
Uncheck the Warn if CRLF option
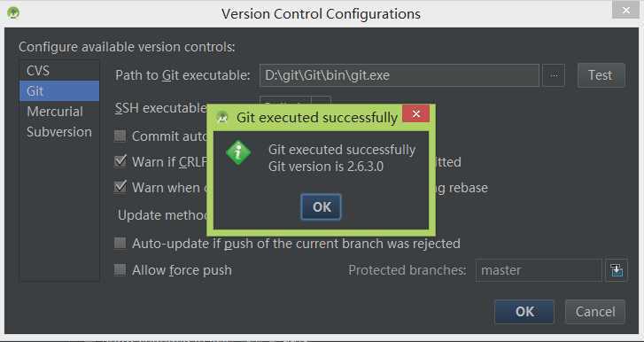120,161
